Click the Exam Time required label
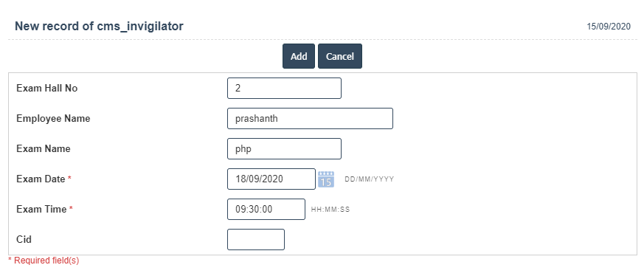Viewport: 644px width, 279px height. coord(45,209)
